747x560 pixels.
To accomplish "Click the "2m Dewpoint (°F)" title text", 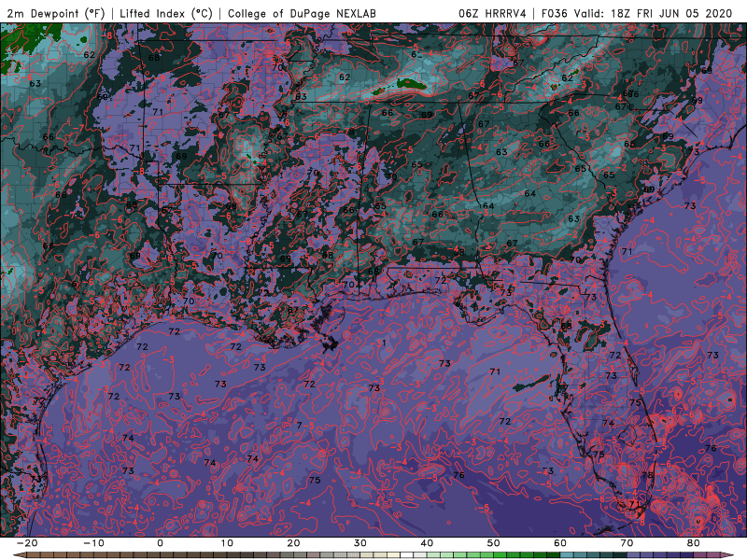I will (x=56, y=13).
